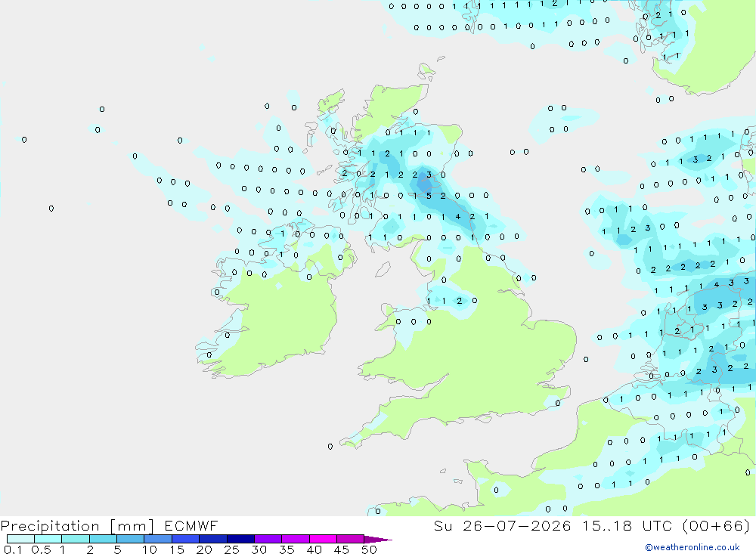Click the over-50 mm legend arrow tip
This screenshot has width=756, height=554.
point(379,540)
